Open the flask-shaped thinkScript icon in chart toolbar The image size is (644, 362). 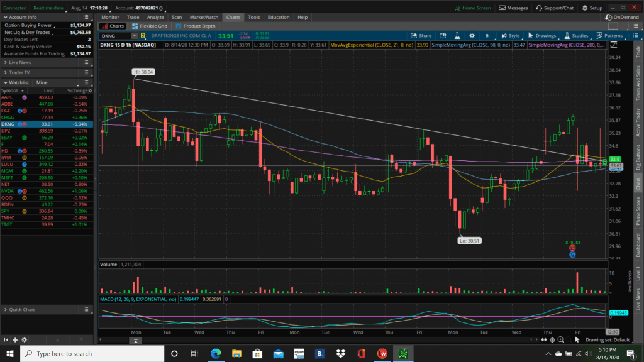point(457,36)
